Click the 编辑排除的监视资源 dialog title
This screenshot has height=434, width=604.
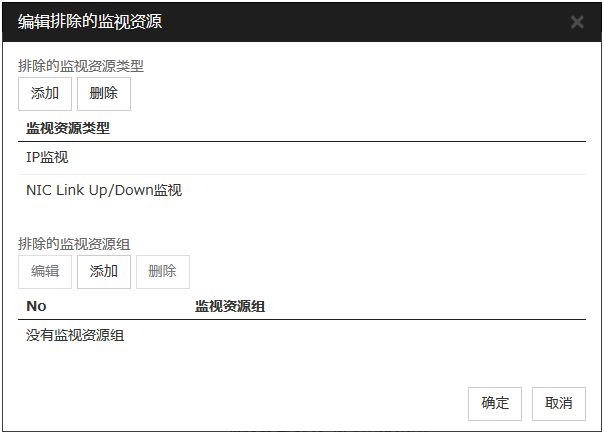(90, 22)
